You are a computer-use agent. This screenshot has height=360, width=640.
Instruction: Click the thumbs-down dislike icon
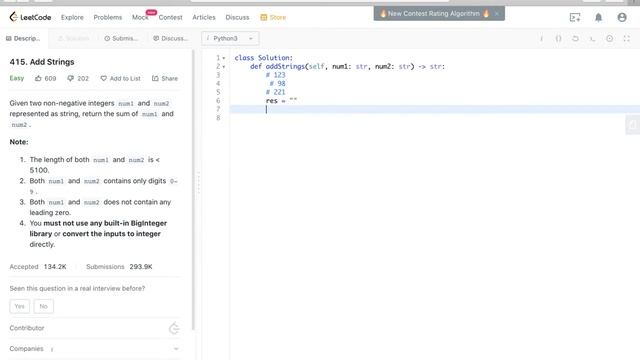click(x=71, y=78)
